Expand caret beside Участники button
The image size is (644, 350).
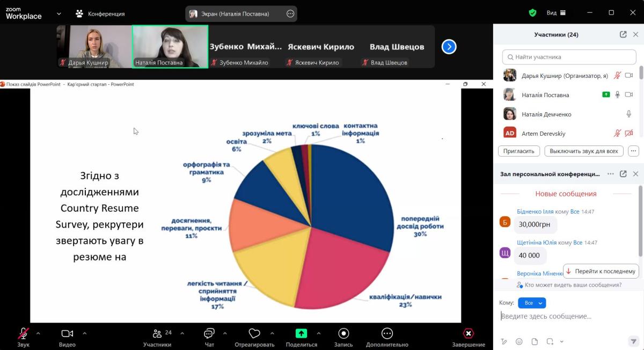coord(181,333)
